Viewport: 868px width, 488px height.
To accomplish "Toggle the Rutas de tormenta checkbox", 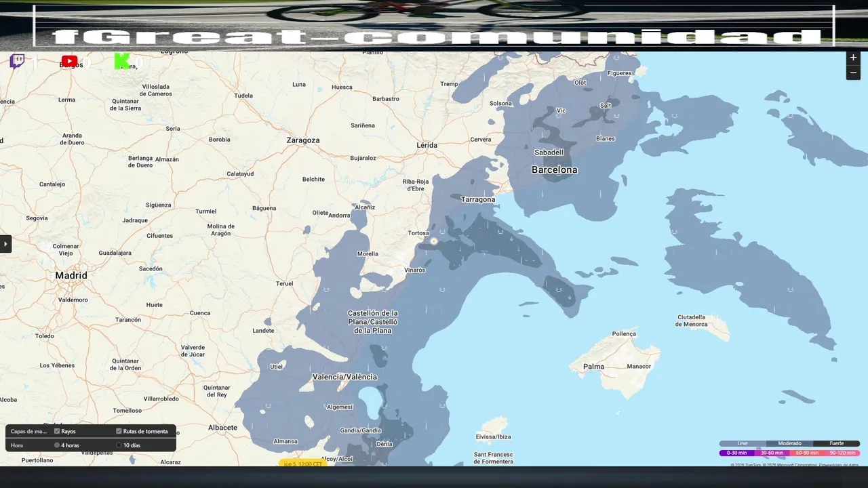I will click(x=119, y=431).
